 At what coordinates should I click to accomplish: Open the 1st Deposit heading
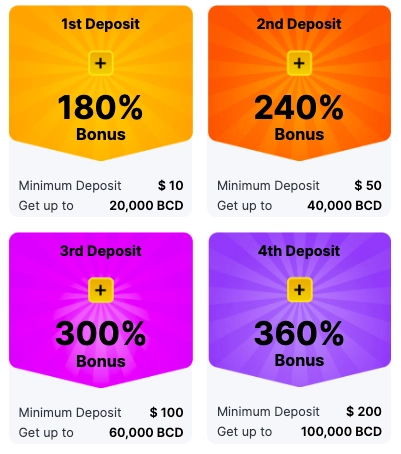click(x=101, y=24)
